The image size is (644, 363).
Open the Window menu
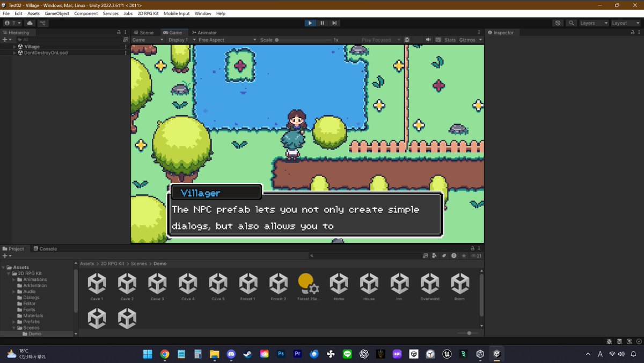point(203,13)
